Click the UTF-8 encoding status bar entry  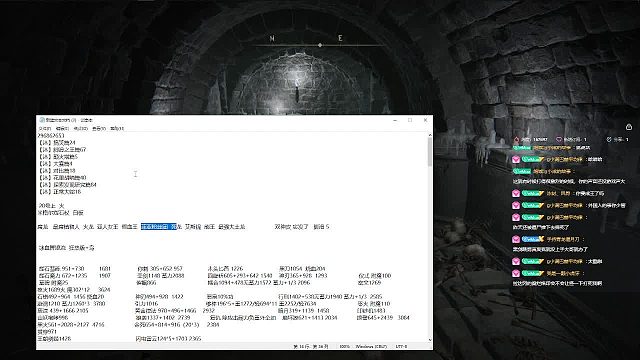401,347
